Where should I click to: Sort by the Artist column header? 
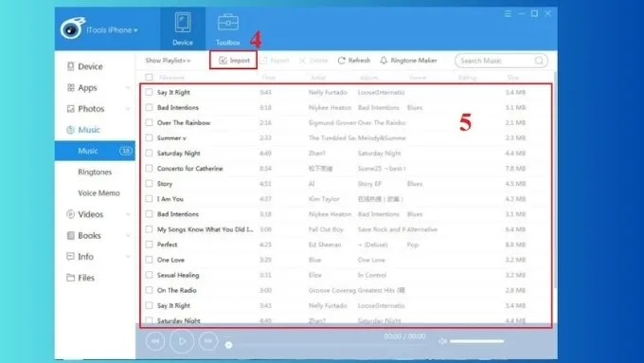pos(318,78)
